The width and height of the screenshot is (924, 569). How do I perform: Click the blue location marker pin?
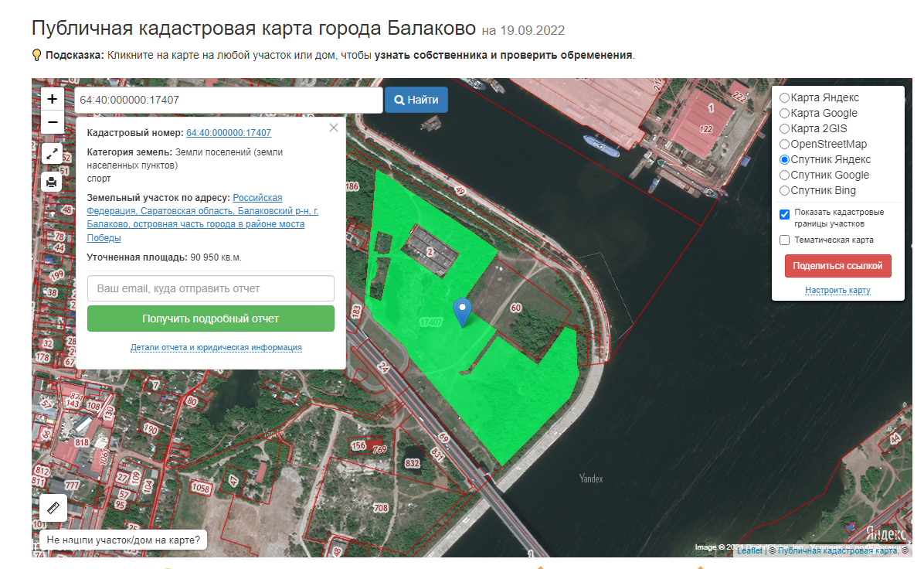point(462,312)
